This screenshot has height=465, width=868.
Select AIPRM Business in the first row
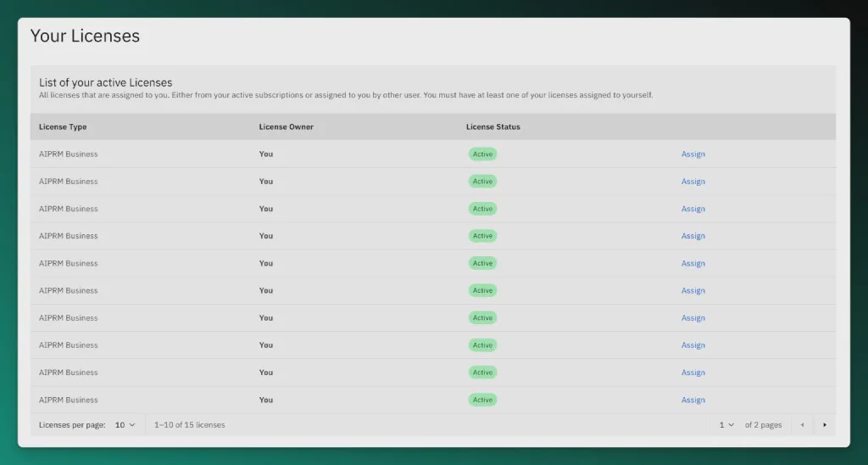pos(68,154)
